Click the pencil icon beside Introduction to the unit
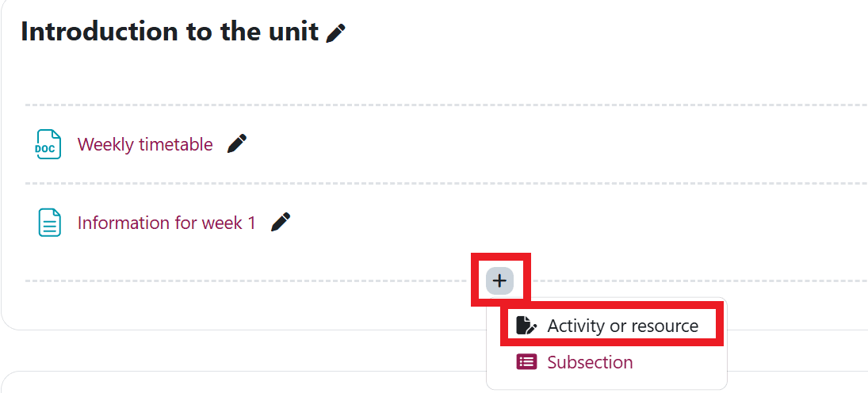Image resolution: width=868 pixels, height=393 pixels. (336, 33)
